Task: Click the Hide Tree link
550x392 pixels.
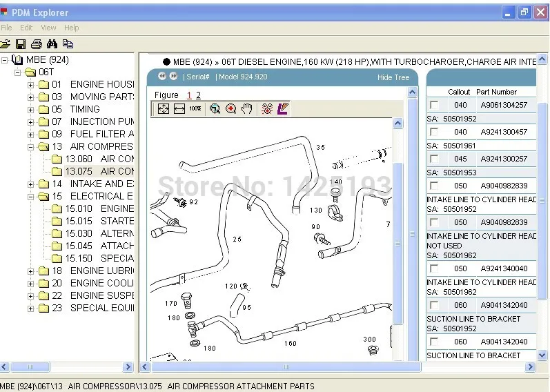Action: tap(393, 77)
